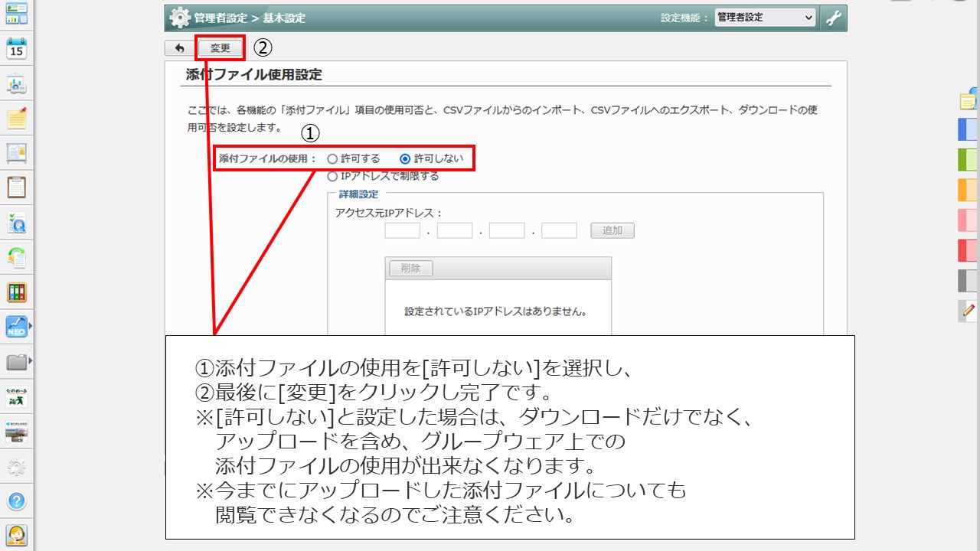Click the third IP address octet field

507,230
